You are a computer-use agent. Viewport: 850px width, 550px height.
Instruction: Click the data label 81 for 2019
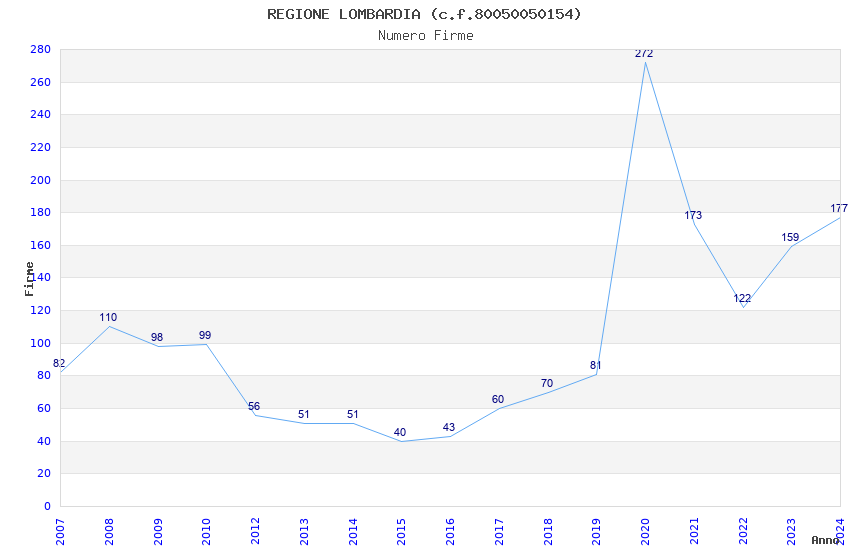pos(595,365)
